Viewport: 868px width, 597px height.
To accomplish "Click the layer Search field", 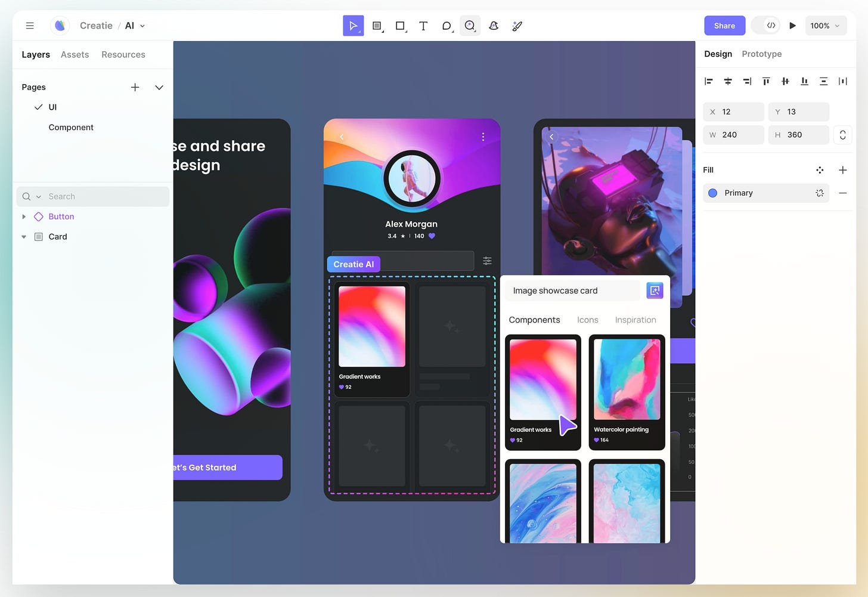I will point(93,196).
